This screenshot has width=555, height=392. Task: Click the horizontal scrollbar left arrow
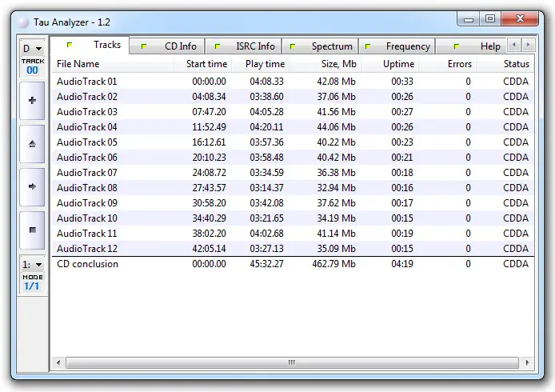pyautogui.click(x=58, y=362)
